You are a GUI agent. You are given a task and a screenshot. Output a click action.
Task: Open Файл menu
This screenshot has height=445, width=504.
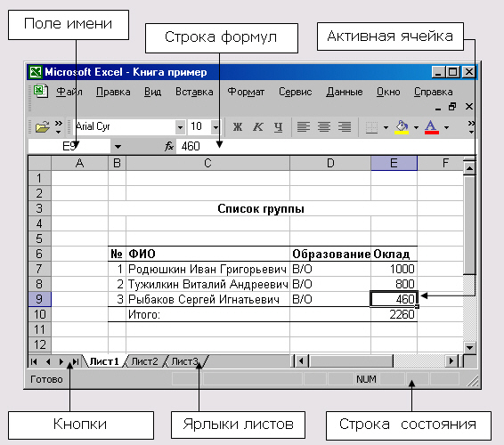coord(69,92)
